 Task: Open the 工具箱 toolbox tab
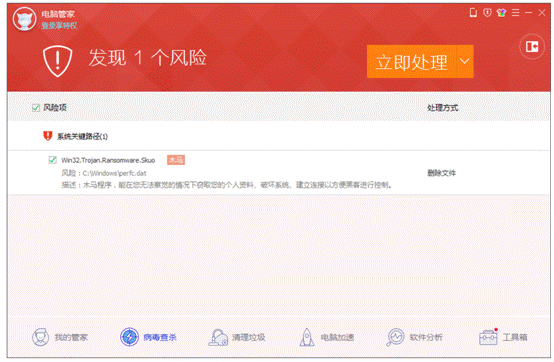(503, 337)
